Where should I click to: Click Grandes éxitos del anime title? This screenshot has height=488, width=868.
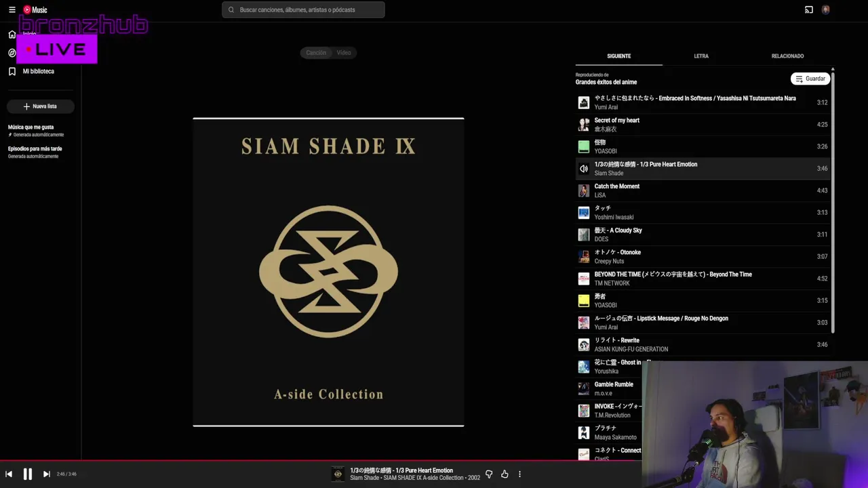[606, 82]
